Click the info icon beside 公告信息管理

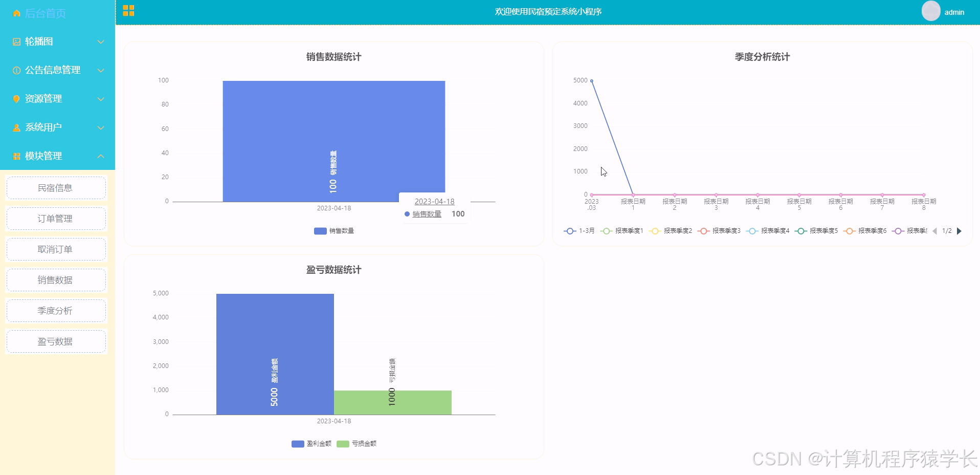click(x=16, y=70)
